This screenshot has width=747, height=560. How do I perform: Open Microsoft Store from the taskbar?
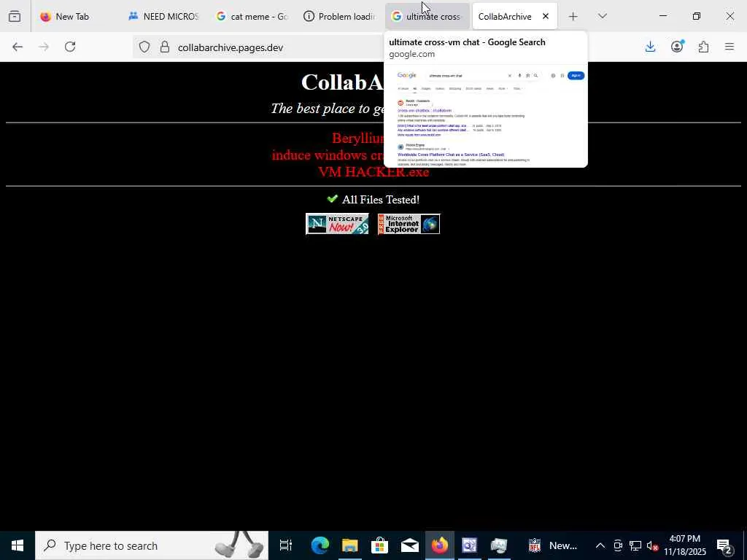379,545
